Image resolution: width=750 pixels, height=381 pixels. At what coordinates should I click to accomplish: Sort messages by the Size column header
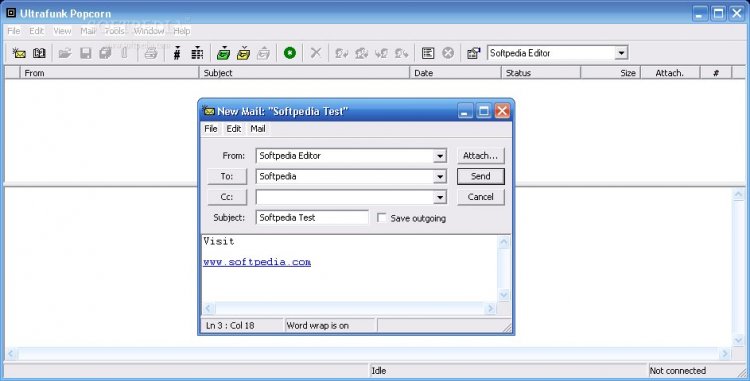pyautogui.click(x=611, y=73)
